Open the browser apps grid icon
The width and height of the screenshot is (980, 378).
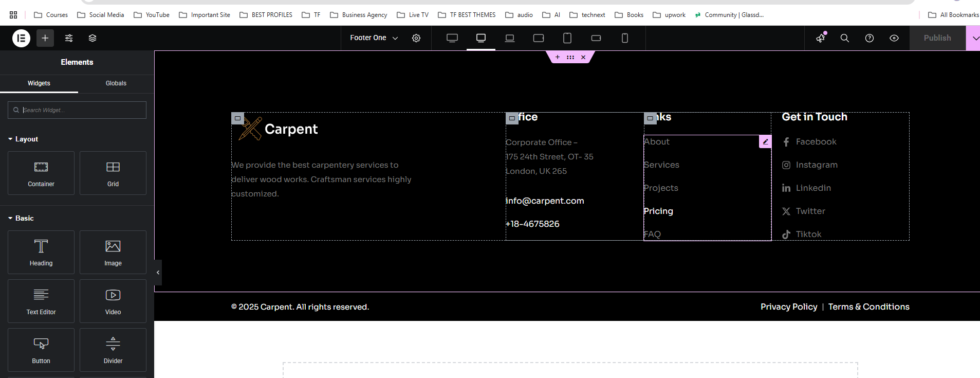tap(13, 15)
